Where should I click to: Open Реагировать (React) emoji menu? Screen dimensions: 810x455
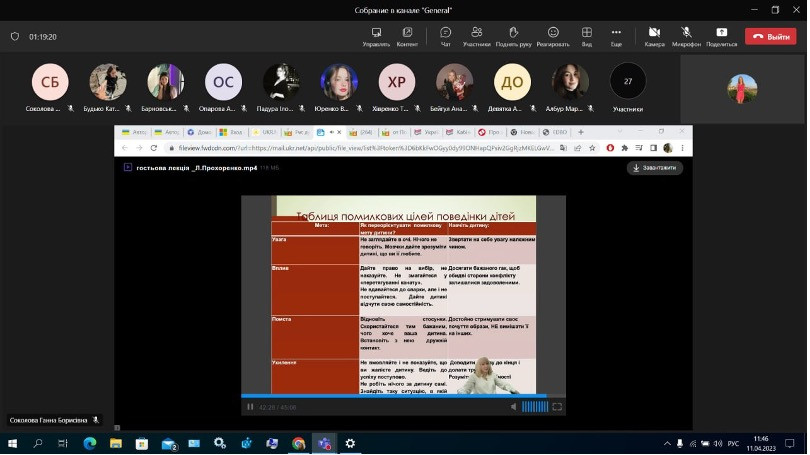pos(552,33)
